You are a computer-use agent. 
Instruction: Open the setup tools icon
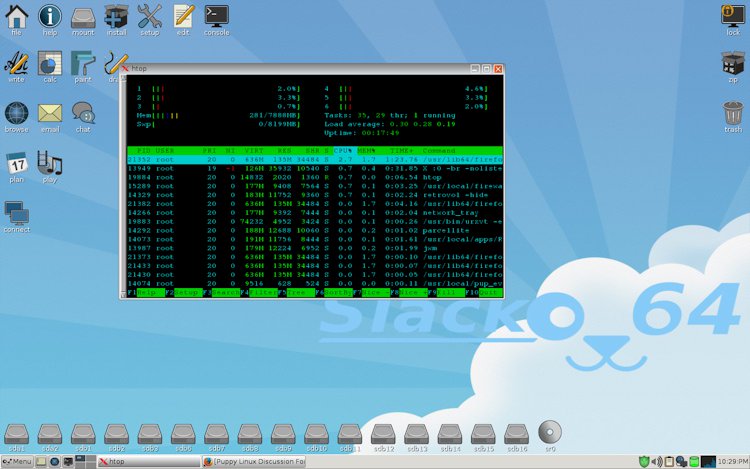pyautogui.click(x=150, y=18)
